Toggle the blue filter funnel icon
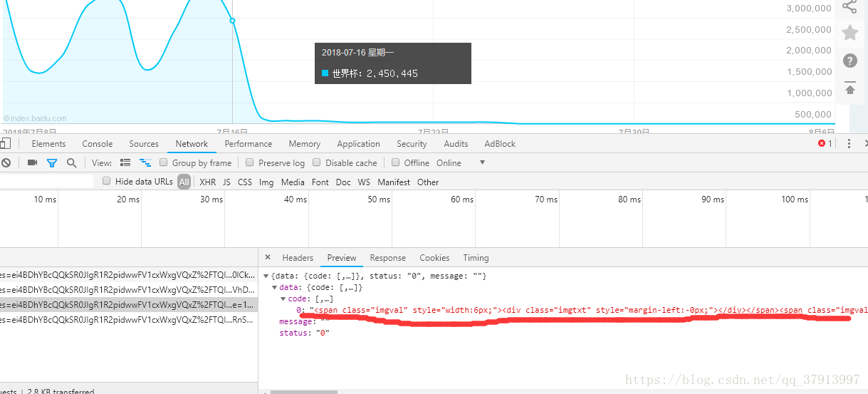 pos(52,163)
